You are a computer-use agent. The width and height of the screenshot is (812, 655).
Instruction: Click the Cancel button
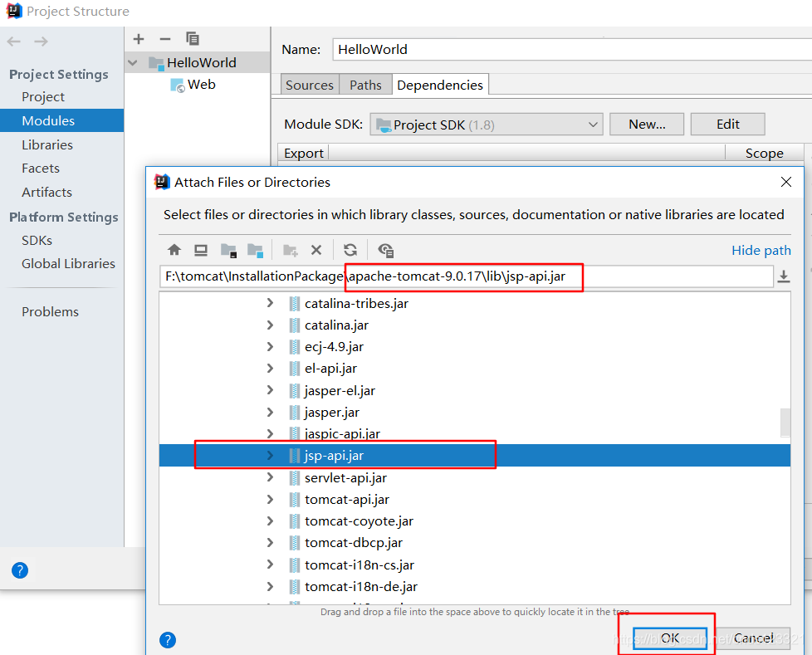(x=753, y=638)
